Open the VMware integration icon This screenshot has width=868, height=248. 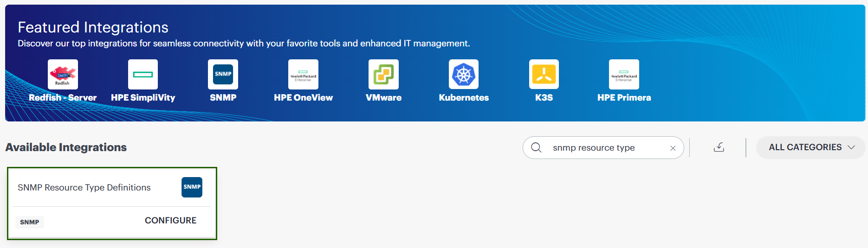coord(383,74)
